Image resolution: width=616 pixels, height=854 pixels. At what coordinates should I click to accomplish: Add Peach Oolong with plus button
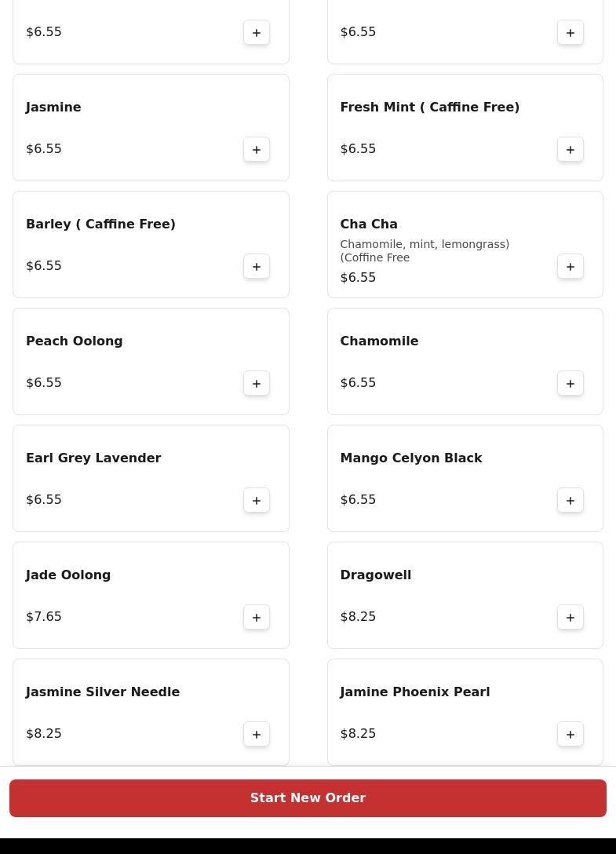click(x=257, y=383)
